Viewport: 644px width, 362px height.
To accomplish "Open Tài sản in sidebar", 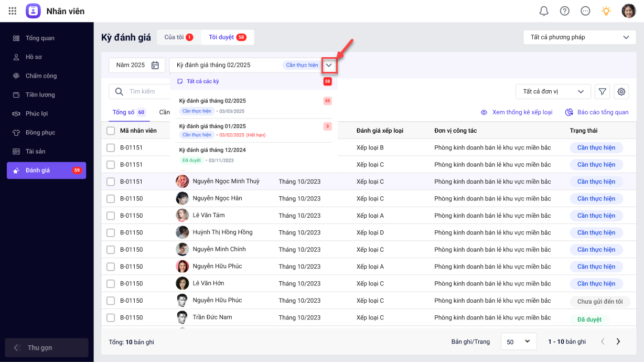I will 46,152.
